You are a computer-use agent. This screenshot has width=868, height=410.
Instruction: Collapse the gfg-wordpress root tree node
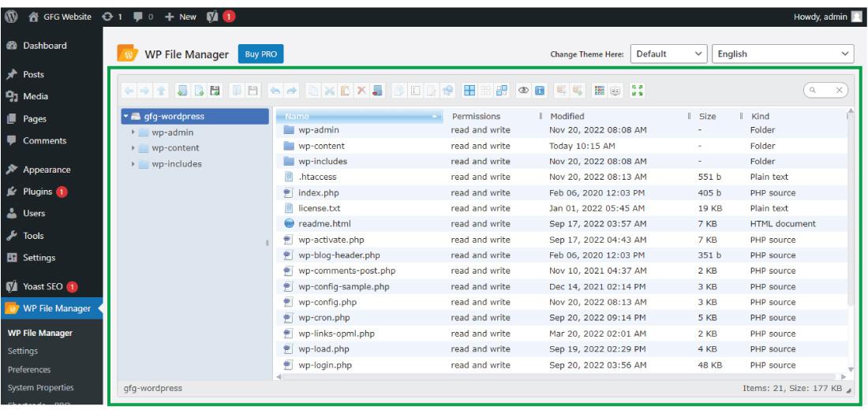125,116
